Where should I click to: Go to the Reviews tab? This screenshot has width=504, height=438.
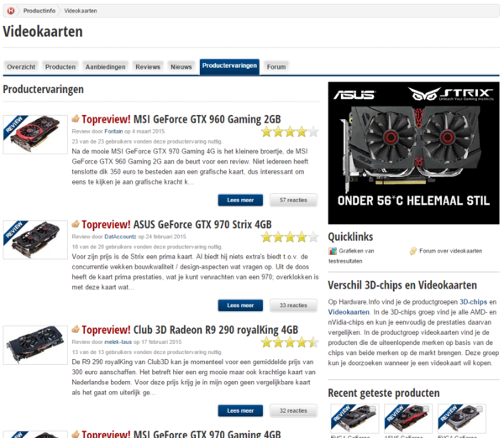[x=148, y=67]
